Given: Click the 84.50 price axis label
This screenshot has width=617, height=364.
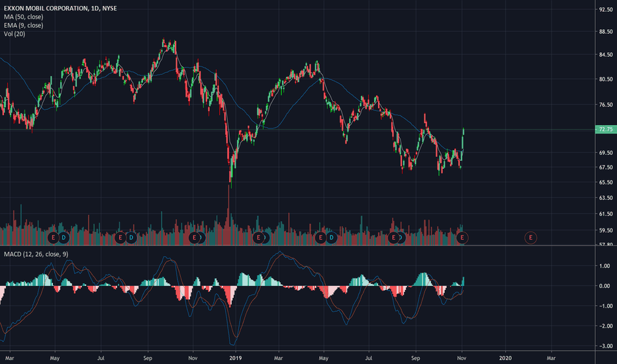Looking at the screenshot, I should tap(606, 55).
